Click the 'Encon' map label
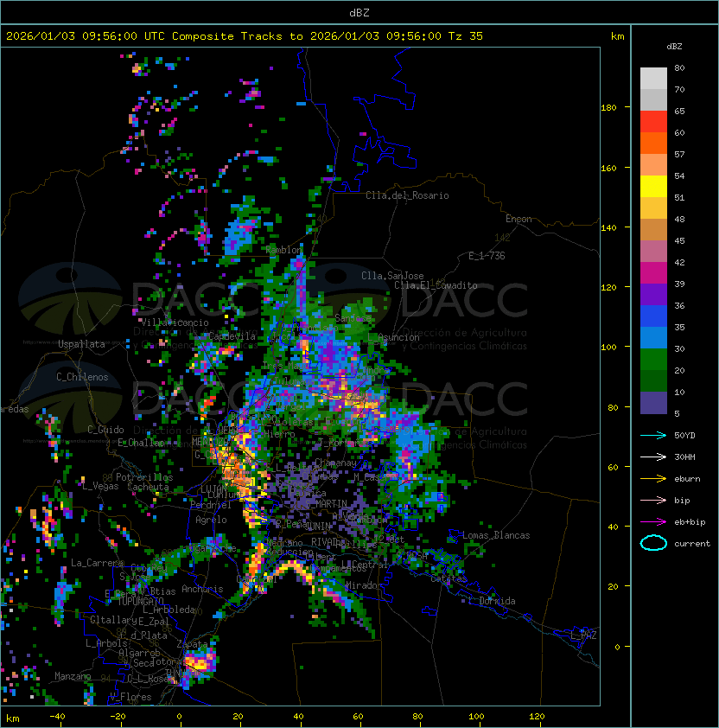 click(519, 219)
